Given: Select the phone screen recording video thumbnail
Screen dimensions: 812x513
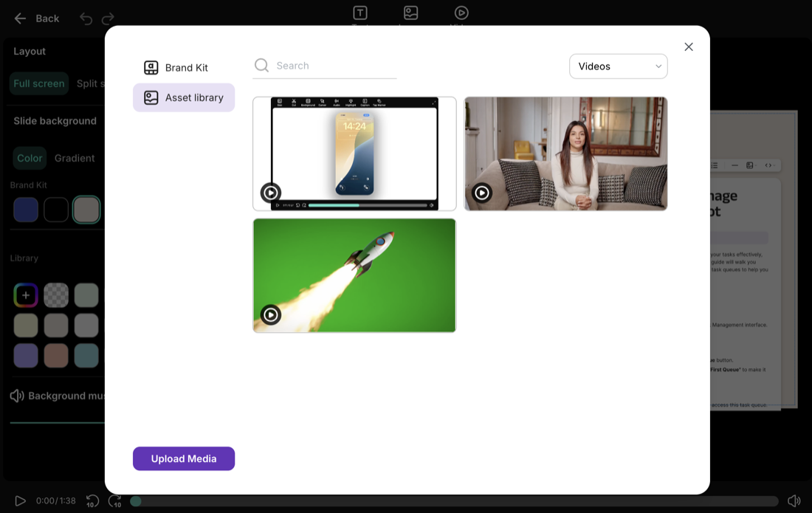Looking at the screenshot, I should (x=355, y=154).
